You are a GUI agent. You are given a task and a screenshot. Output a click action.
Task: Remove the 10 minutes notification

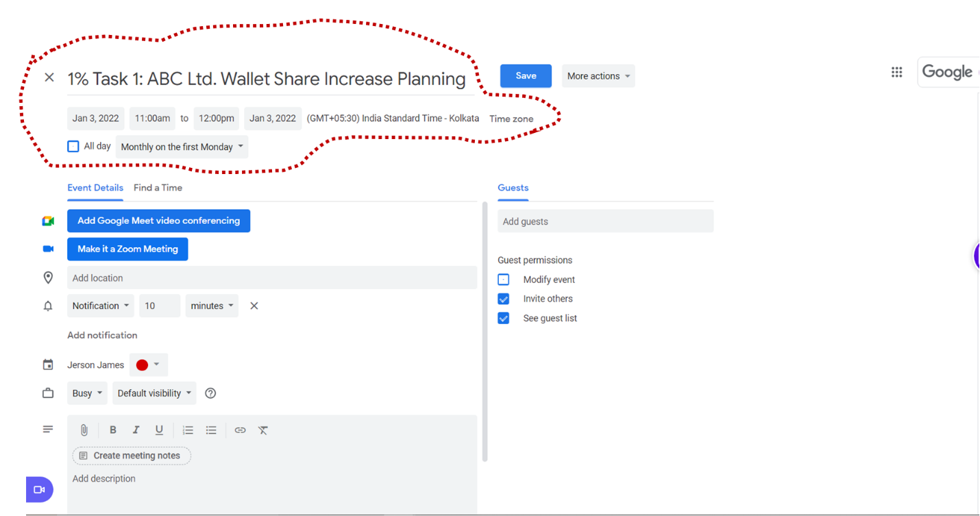coord(254,306)
